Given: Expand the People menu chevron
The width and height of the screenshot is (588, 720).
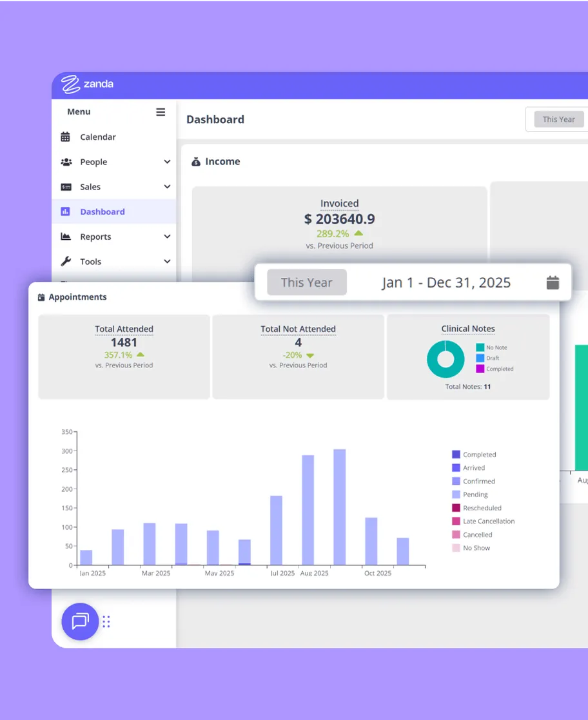Looking at the screenshot, I should (167, 162).
